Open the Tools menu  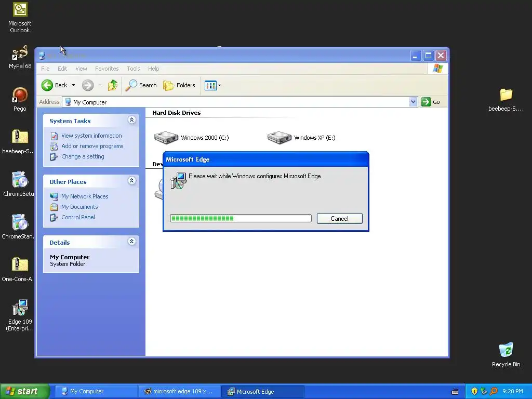point(134,69)
